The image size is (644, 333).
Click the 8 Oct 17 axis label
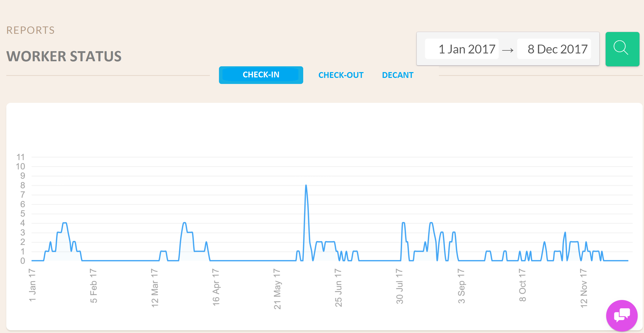(522, 285)
